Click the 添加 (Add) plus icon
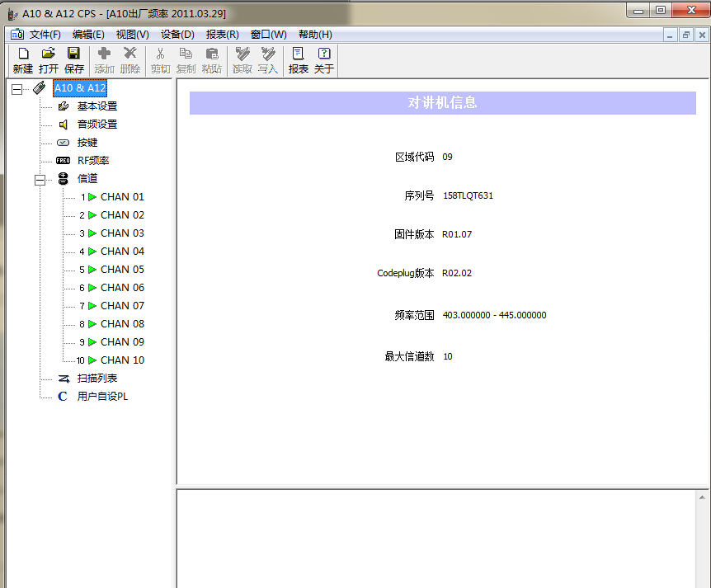711x588 pixels. click(x=104, y=54)
